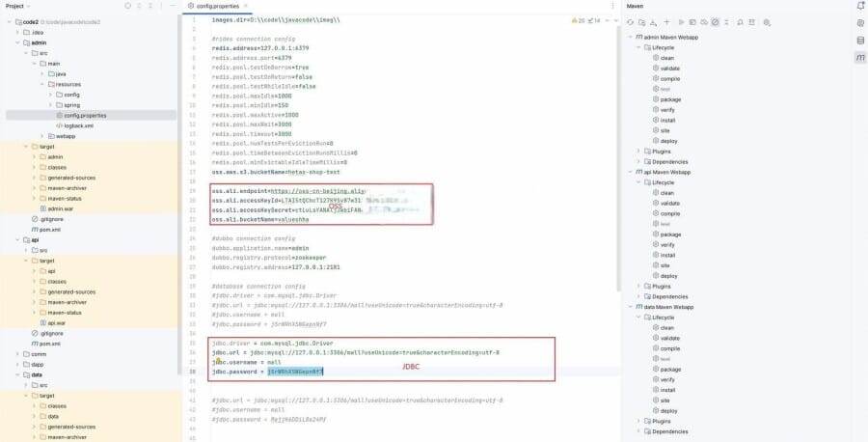Close the config.properties tab

tap(246, 6)
